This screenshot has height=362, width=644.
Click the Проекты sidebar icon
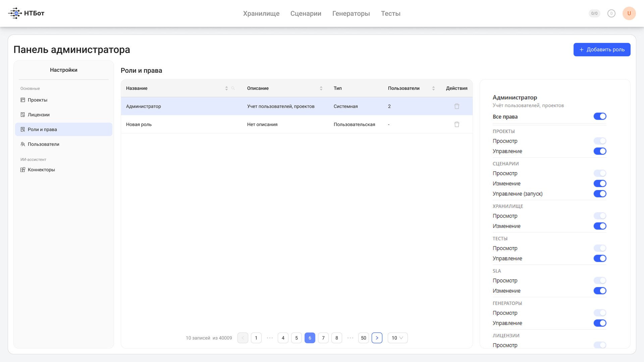pyautogui.click(x=23, y=100)
